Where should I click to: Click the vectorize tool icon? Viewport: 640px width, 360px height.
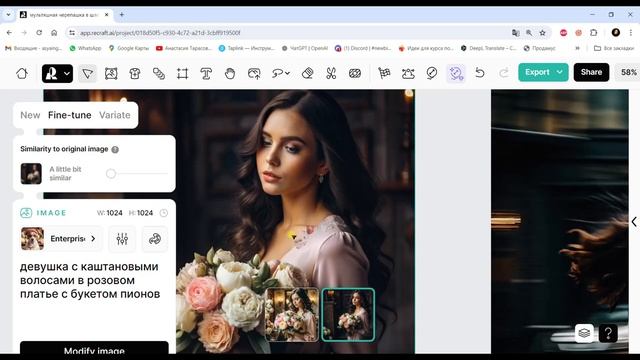(x=408, y=73)
